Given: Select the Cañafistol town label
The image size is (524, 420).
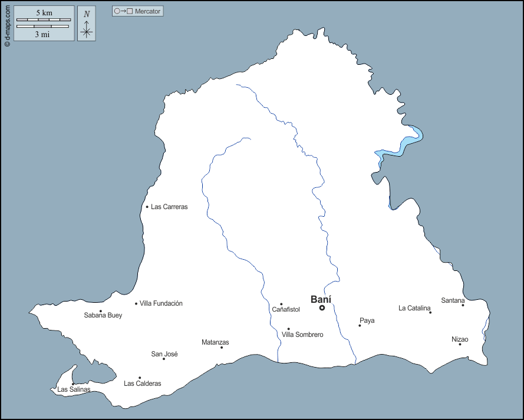Looking at the screenshot, I should 286,309.
